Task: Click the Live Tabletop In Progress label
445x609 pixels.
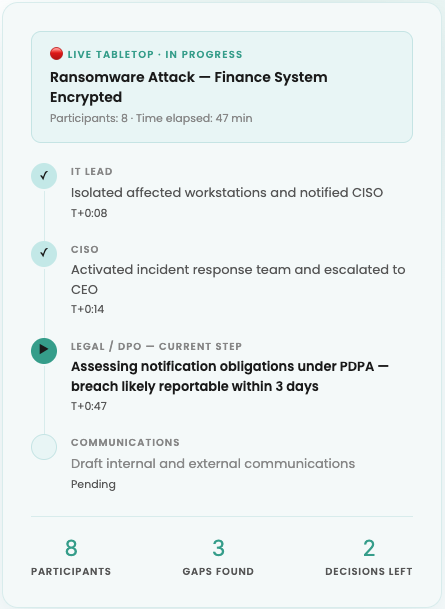Action: click(155, 54)
